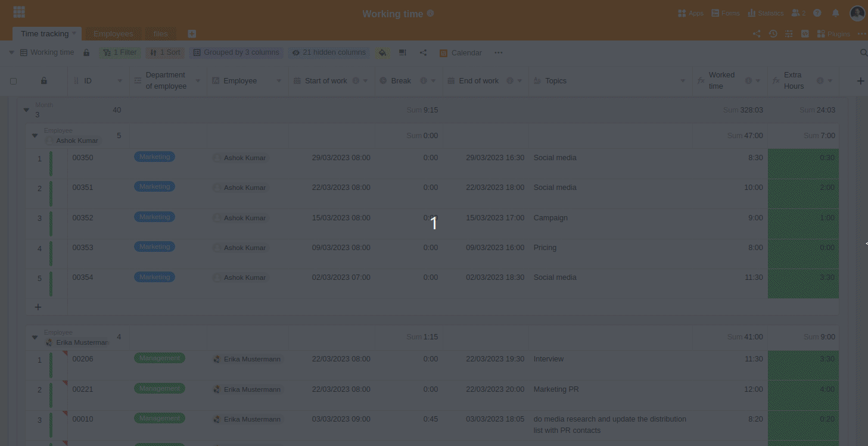Open the SeaTable home grid icon
This screenshot has width=868, height=446.
pos(19,12)
